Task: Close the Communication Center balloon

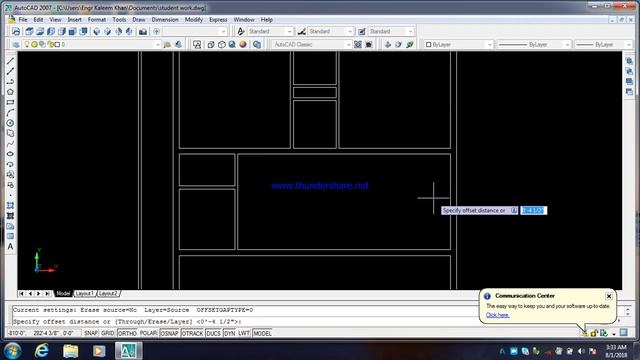Action: (609, 296)
